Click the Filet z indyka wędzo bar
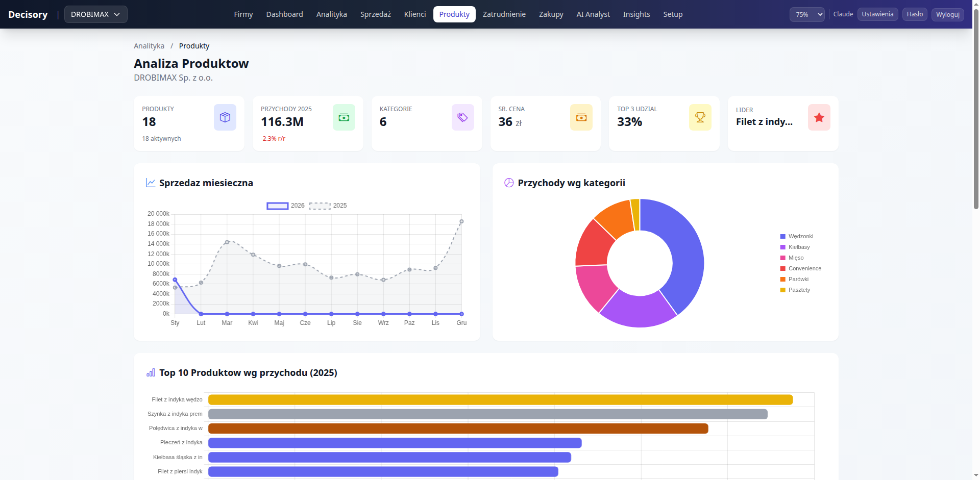980x480 pixels. [x=500, y=400]
